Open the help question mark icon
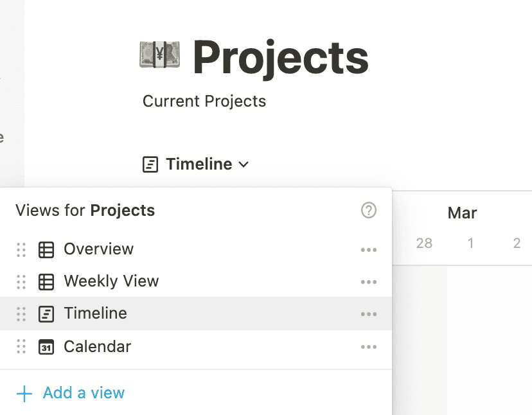The image size is (532, 415). [369, 210]
